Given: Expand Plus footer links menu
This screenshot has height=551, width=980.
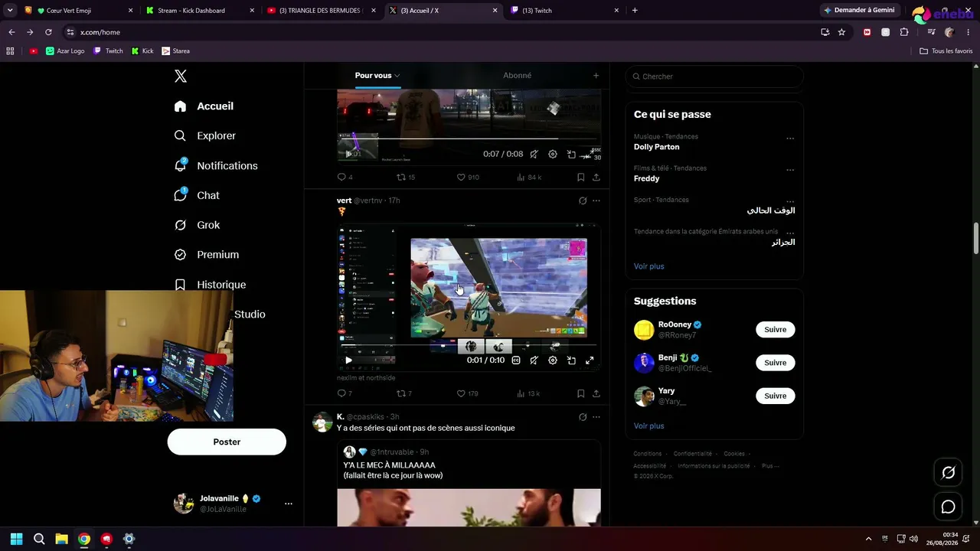Looking at the screenshot, I should click(770, 466).
